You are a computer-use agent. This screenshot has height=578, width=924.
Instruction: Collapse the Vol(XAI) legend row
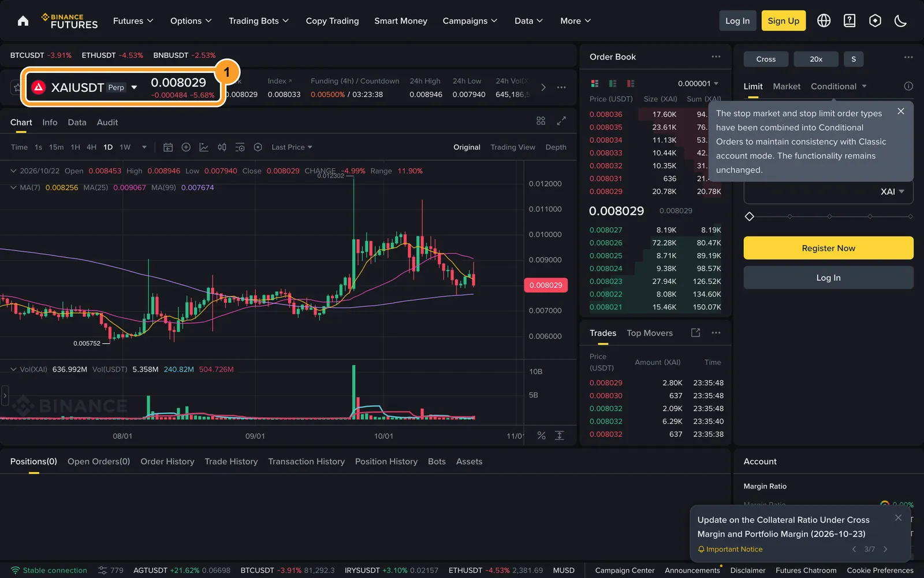[13, 369]
